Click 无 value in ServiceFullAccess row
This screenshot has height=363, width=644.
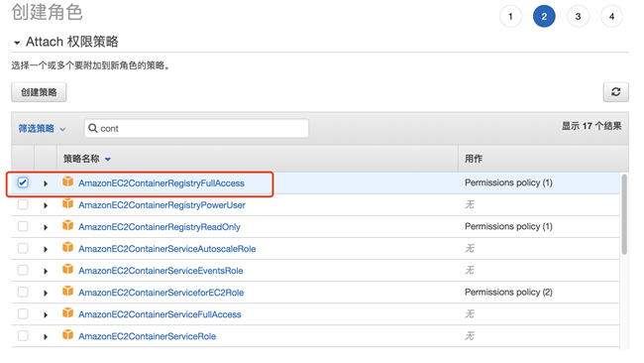coord(470,314)
